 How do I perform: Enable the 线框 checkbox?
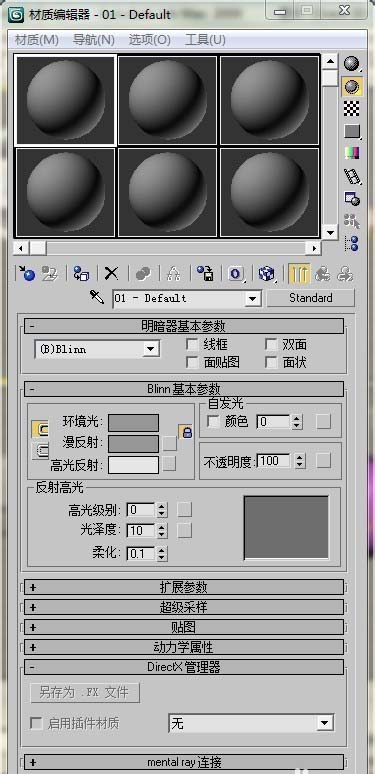[x=192, y=344]
